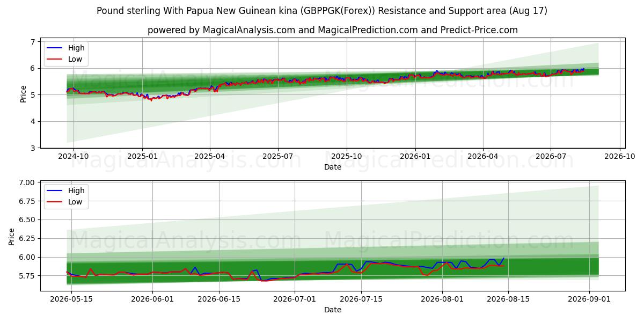This screenshot has width=644, height=322.
Task: Click the '6' price tick on upper chart
Action: [x=33, y=68]
